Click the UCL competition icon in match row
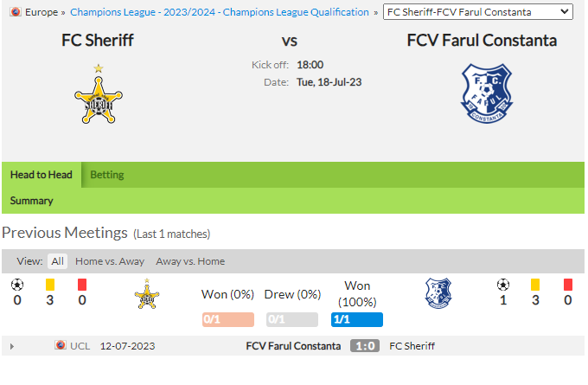The width and height of the screenshot is (588, 385). pyautogui.click(x=61, y=345)
